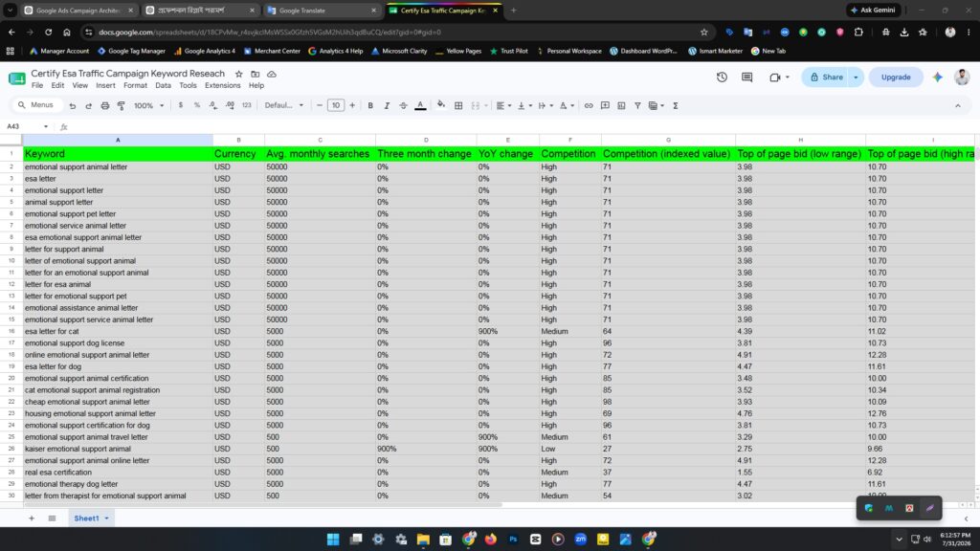
Task: Open the Format menu
Action: (x=135, y=85)
